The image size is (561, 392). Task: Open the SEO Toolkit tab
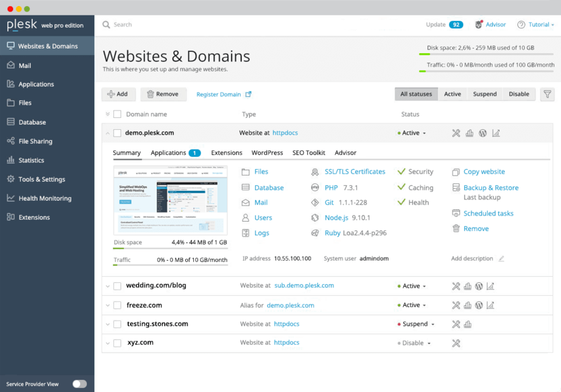click(308, 153)
